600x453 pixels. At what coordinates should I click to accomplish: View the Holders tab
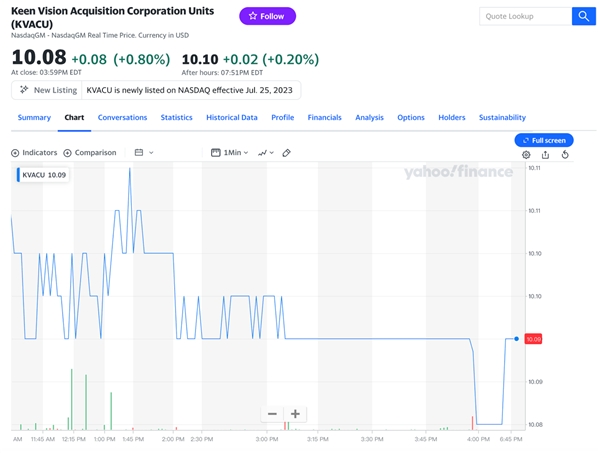[x=452, y=117]
